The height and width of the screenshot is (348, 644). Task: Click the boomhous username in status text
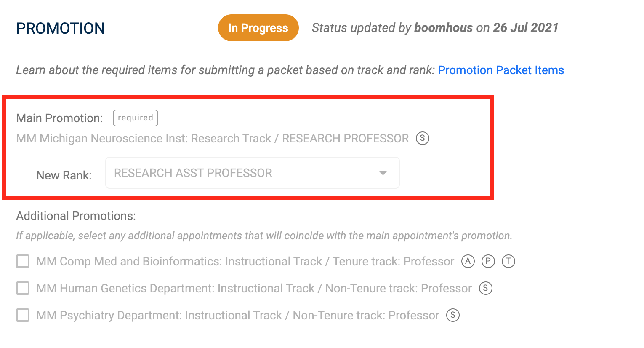[x=443, y=28]
